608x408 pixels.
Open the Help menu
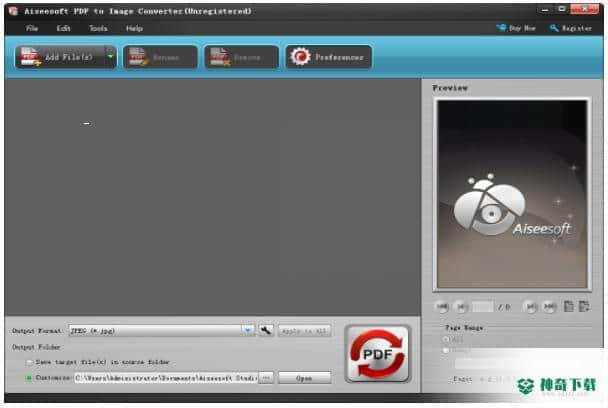(134, 28)
